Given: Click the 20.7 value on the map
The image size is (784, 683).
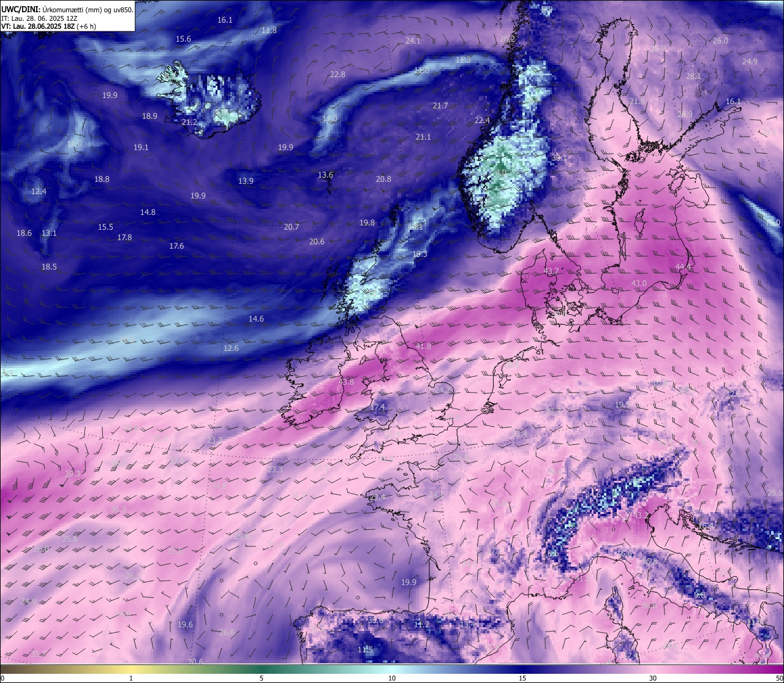Looking at the screenshot, I should click(292, 227).
